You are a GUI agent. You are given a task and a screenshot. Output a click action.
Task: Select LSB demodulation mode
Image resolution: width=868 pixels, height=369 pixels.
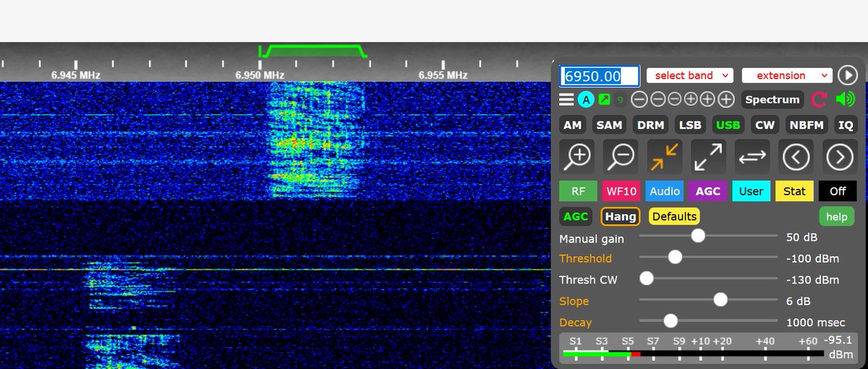(x=690, y=124)
